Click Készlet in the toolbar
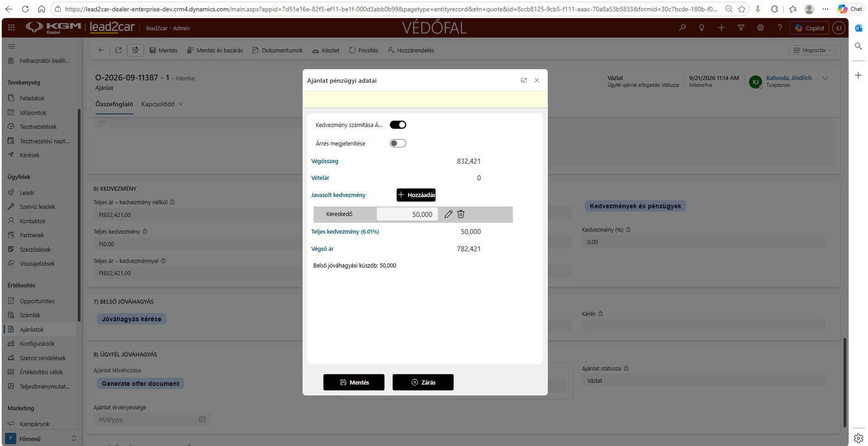This screenshot has height=446, width=868. (325, 50)
